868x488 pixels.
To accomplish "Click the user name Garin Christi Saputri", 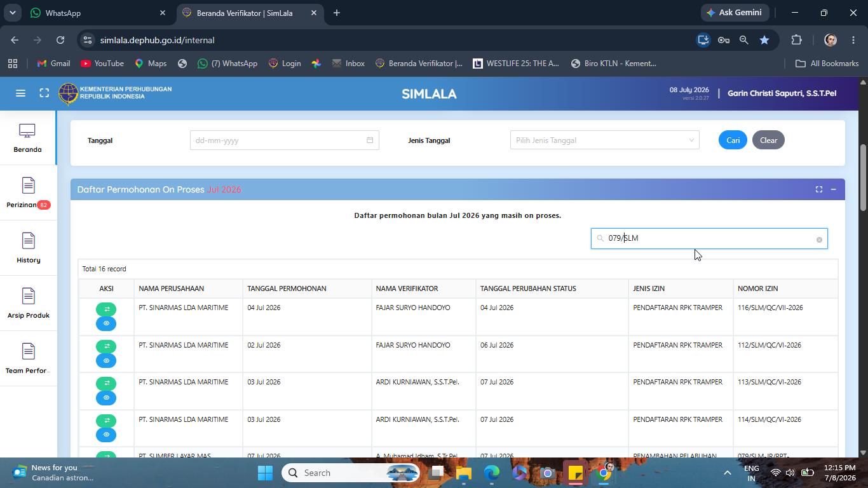I will tap(782, 93).
